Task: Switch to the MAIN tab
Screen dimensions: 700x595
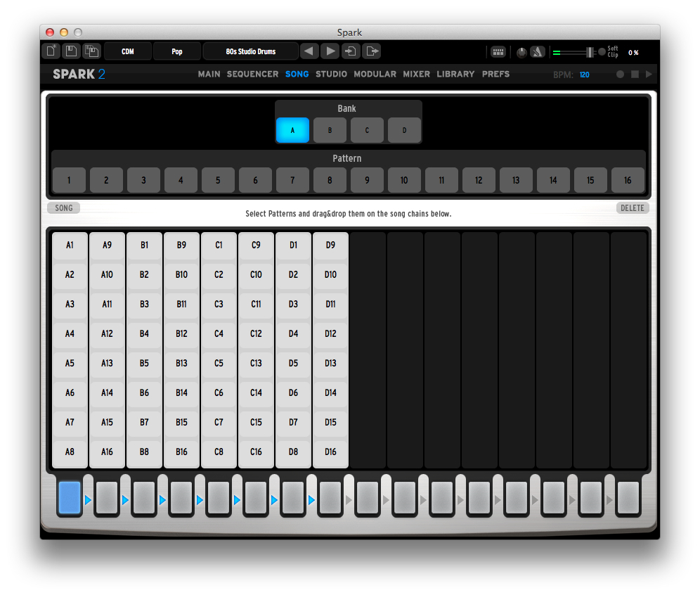Action: 209,74
